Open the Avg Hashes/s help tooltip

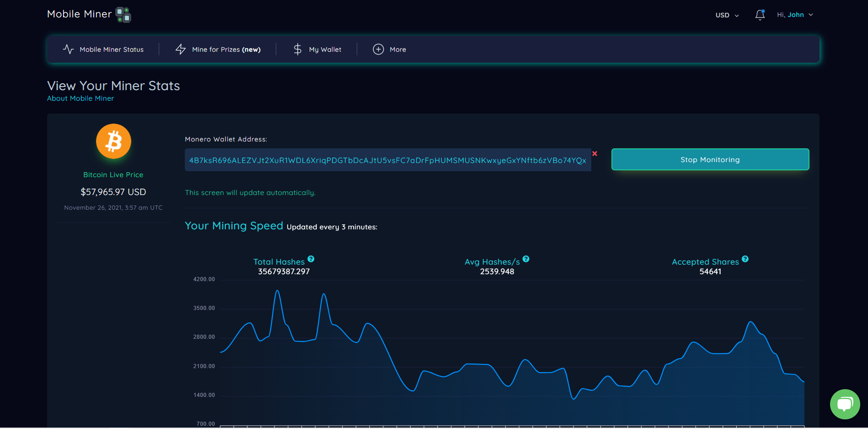(526, 259)
